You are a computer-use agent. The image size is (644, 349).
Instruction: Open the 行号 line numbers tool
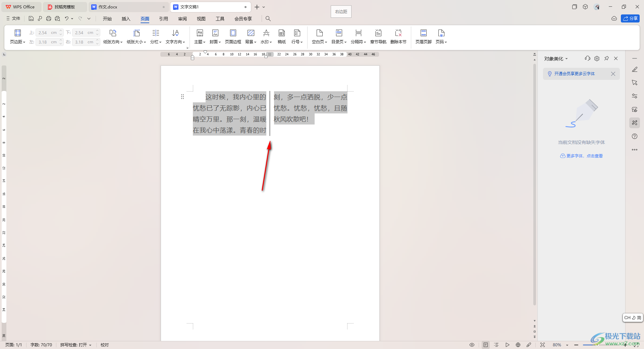click(297, 37)
